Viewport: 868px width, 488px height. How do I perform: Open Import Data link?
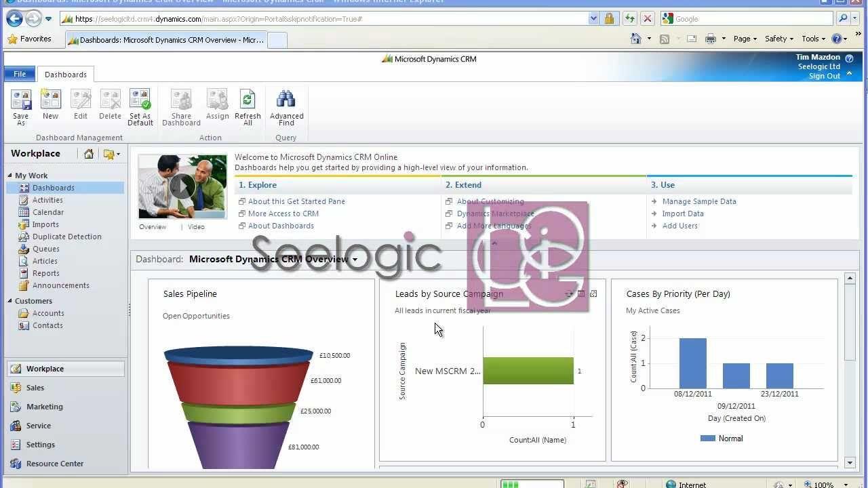coord(683,213)
